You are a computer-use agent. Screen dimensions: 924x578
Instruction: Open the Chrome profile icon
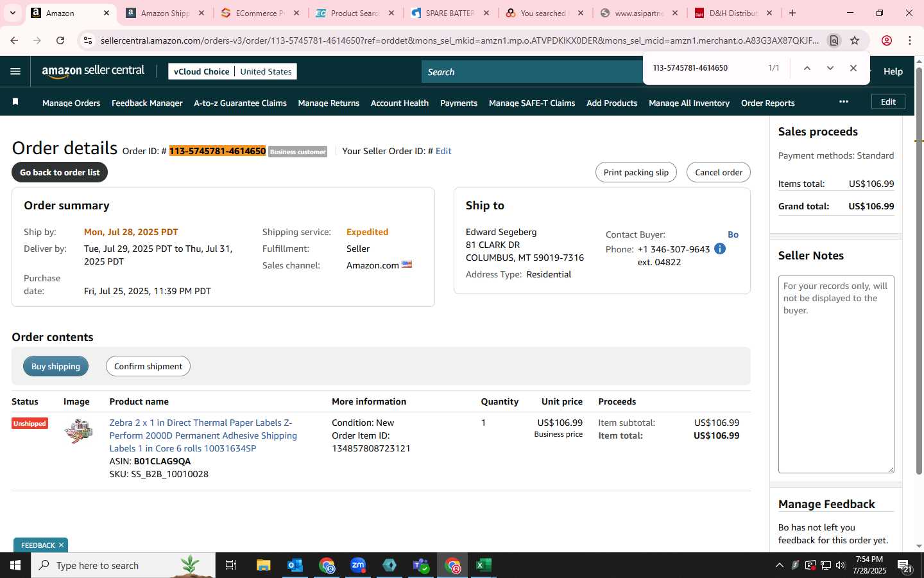pyautogui.click(x=887, y=40)
